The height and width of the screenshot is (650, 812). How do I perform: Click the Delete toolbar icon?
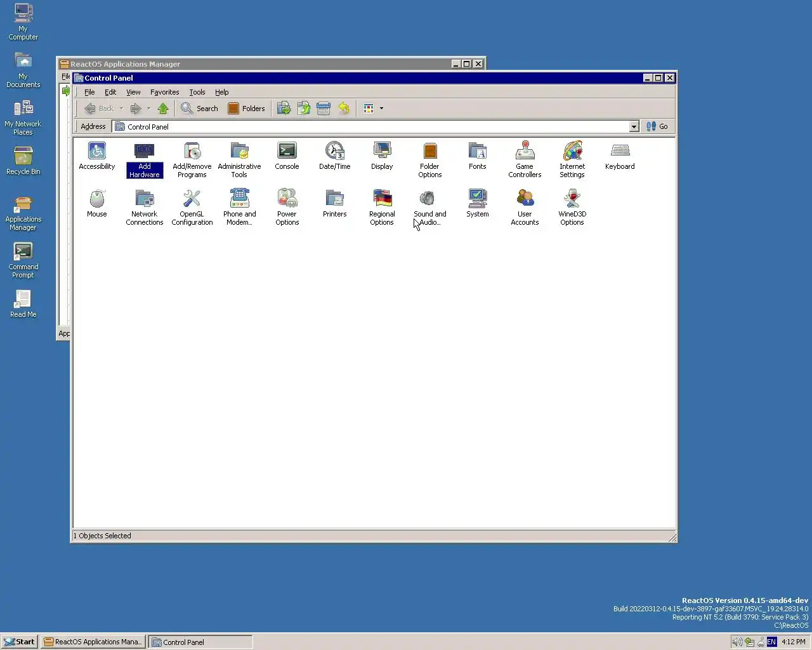pyautogui.click(x=324, y=109)
